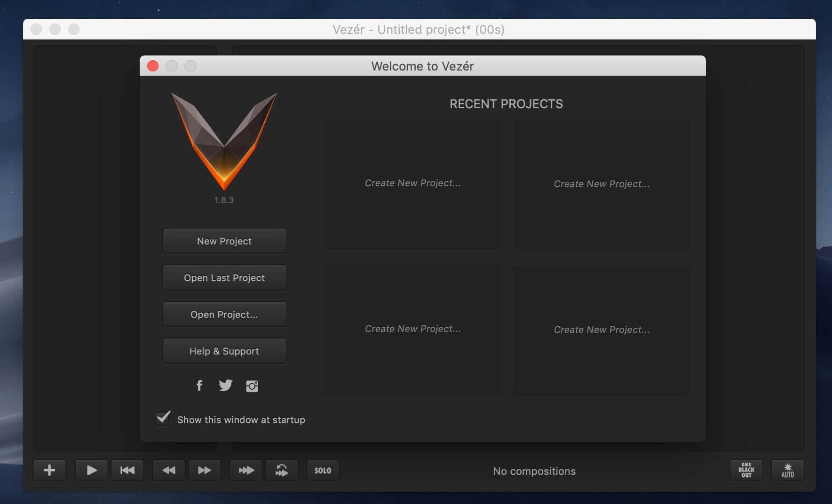Click the 1.8.3 version text
Viewport: 832px width, 504px height.
point(224,200)
